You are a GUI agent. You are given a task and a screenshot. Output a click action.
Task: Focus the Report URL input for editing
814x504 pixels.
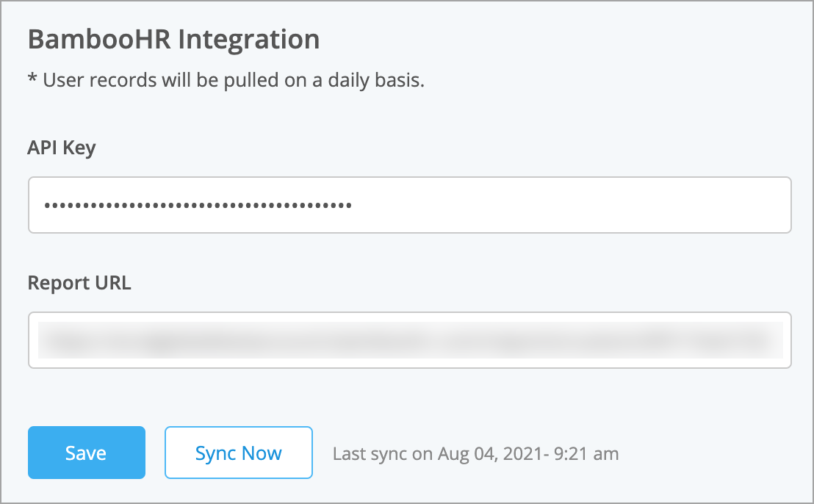409,340
